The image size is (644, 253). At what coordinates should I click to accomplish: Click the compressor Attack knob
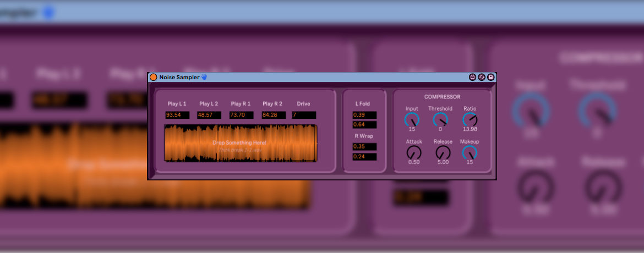coord(414,152)
